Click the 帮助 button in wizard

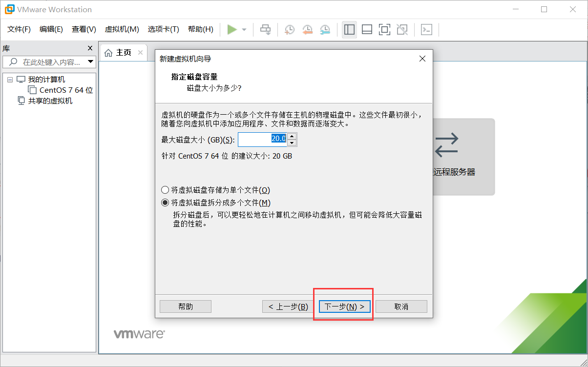point(186,306)
